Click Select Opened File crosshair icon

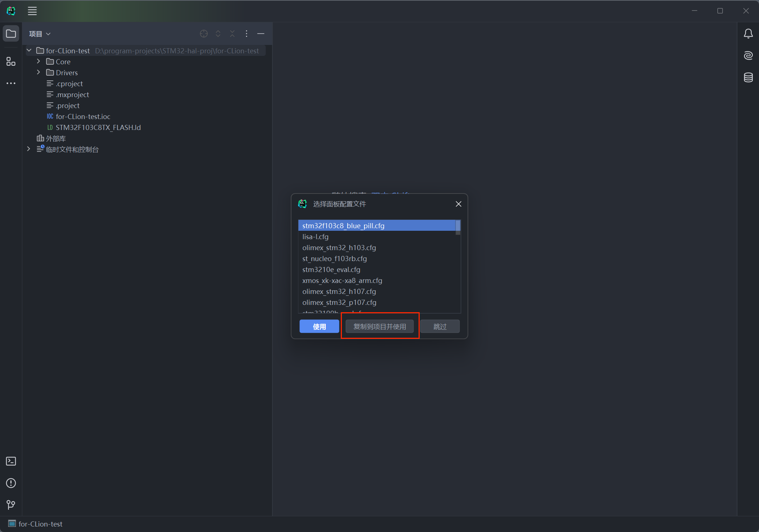point(204,34)
